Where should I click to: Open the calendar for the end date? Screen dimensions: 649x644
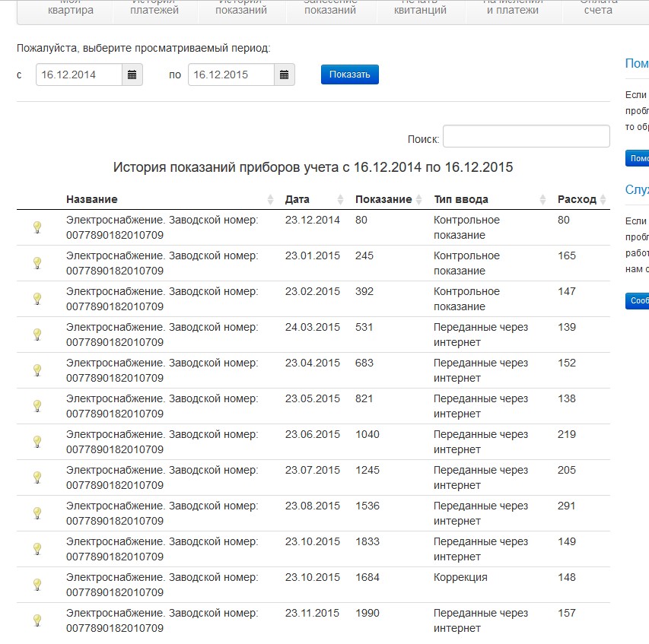[x=284, y=75]
